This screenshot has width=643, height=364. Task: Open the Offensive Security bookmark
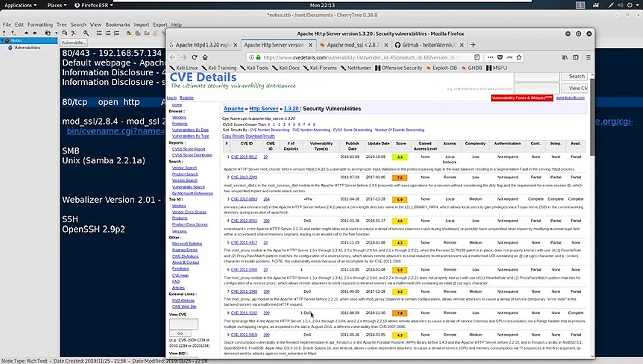coord(398,68)
